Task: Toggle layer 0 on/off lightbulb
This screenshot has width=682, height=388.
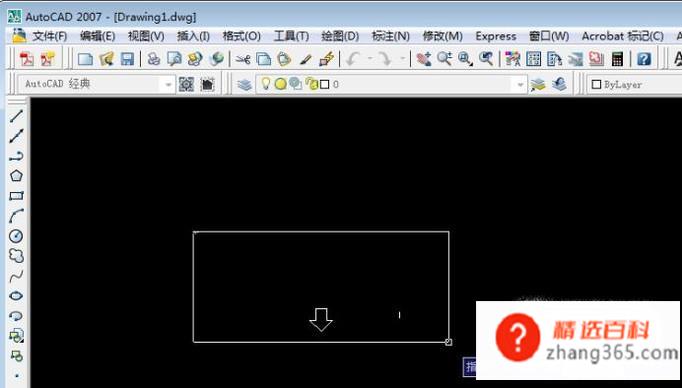Action: (x=265, y=84)
